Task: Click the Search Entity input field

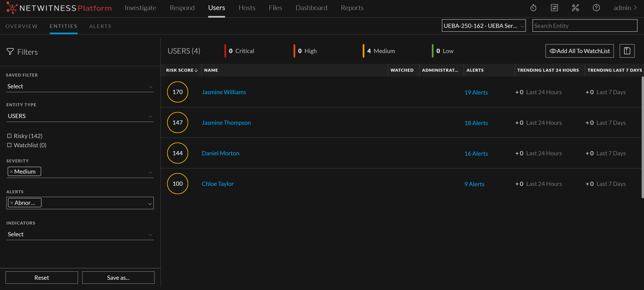Action: pos(584,26)
